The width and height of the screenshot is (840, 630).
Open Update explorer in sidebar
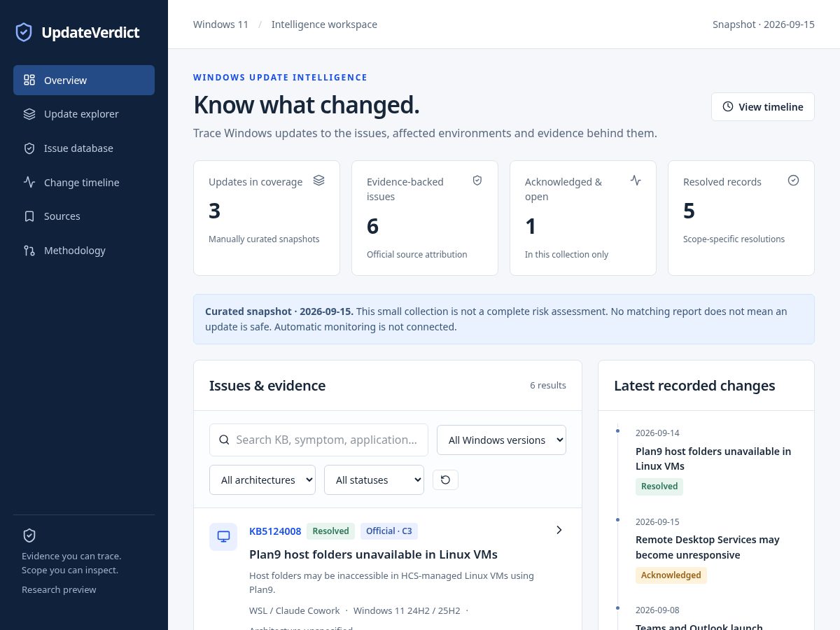[84, 114]
